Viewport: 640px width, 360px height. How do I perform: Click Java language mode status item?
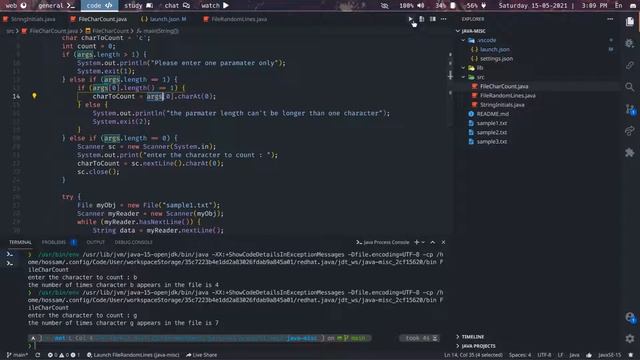pos(574,355)
